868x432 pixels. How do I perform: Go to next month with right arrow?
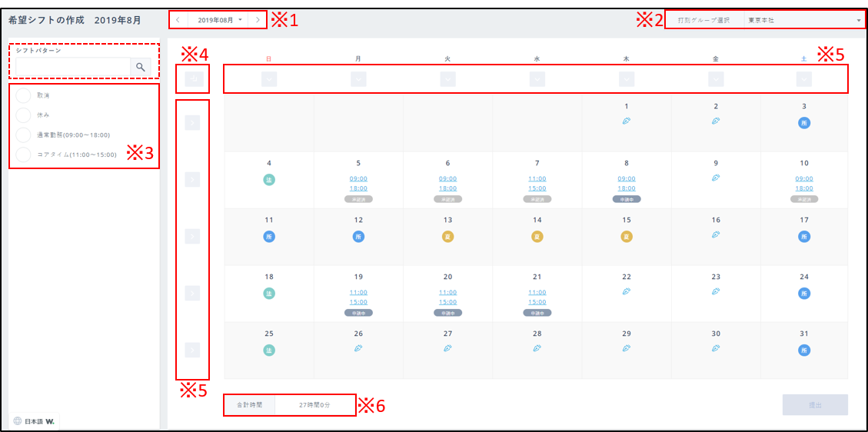258,19
